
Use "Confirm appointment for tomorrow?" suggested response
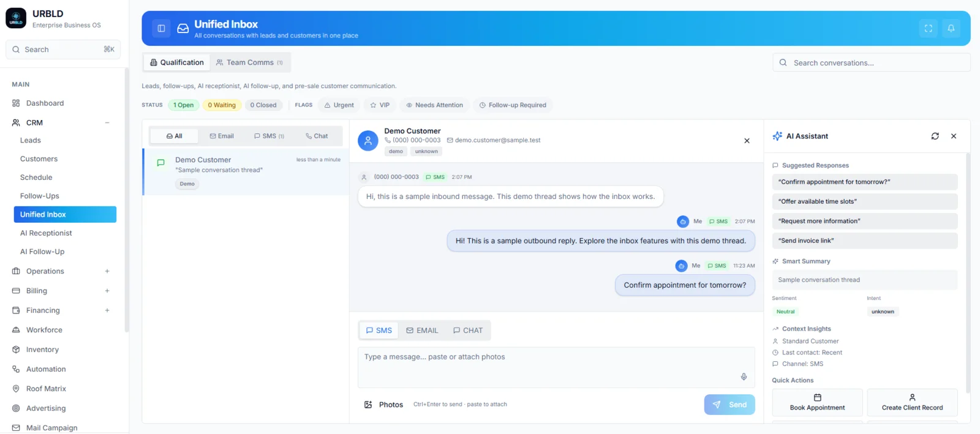865,182
